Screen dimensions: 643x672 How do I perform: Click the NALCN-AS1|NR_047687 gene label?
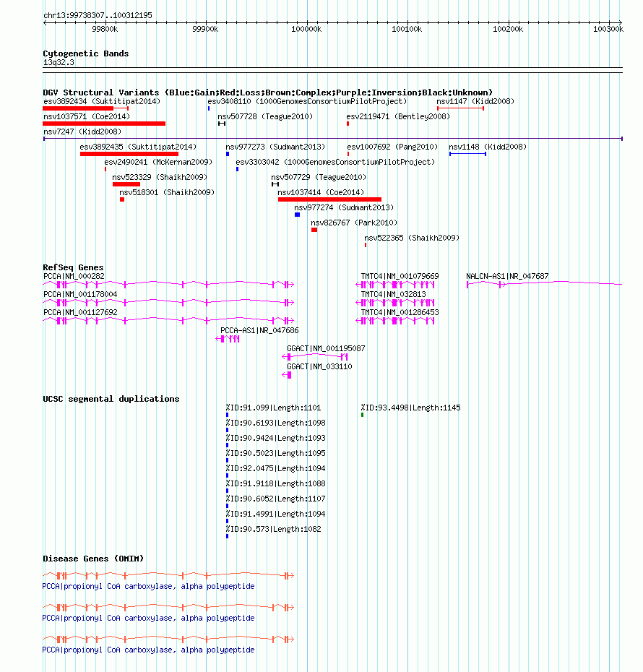(x=508, y=277)
